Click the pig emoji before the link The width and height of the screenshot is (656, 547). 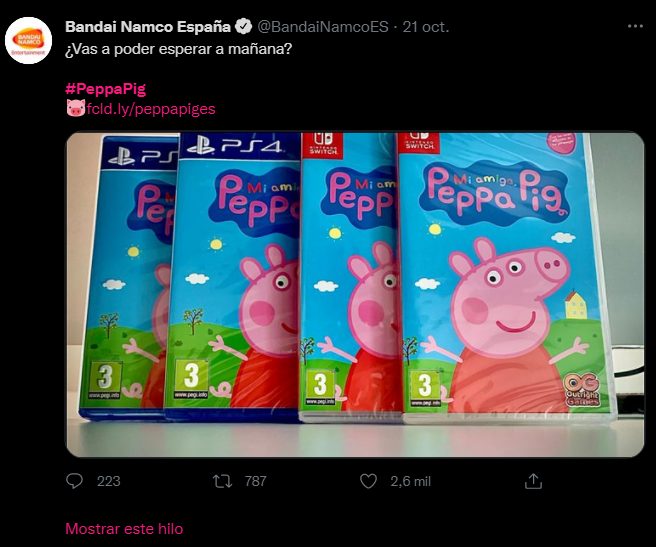tap(74, 109)
